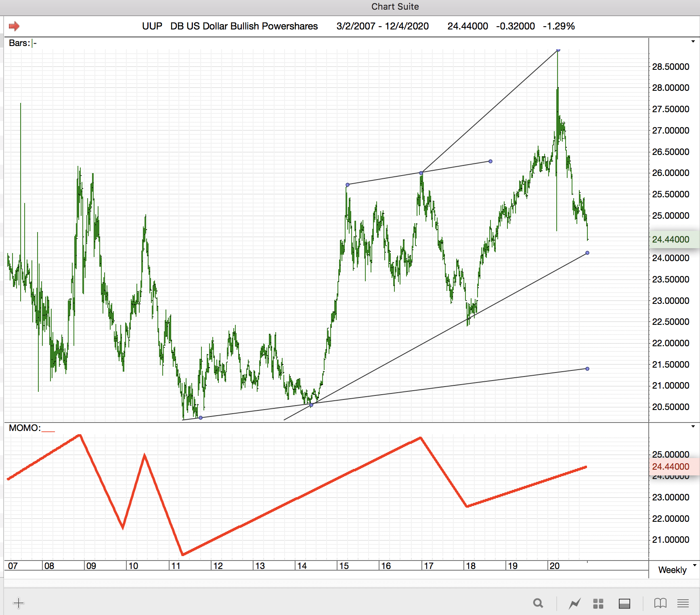Click the 26.50000 price axis label

pyautogui.click(x=671, y=152)
